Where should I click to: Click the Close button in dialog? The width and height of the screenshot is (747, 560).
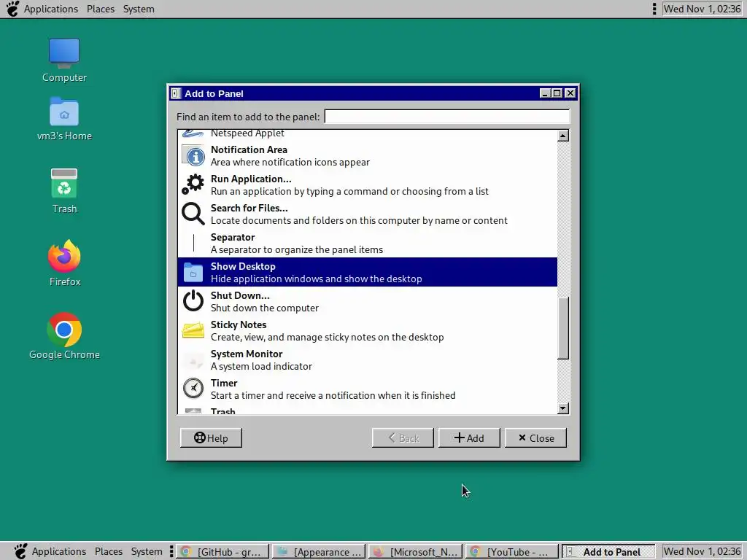[536, 437]
